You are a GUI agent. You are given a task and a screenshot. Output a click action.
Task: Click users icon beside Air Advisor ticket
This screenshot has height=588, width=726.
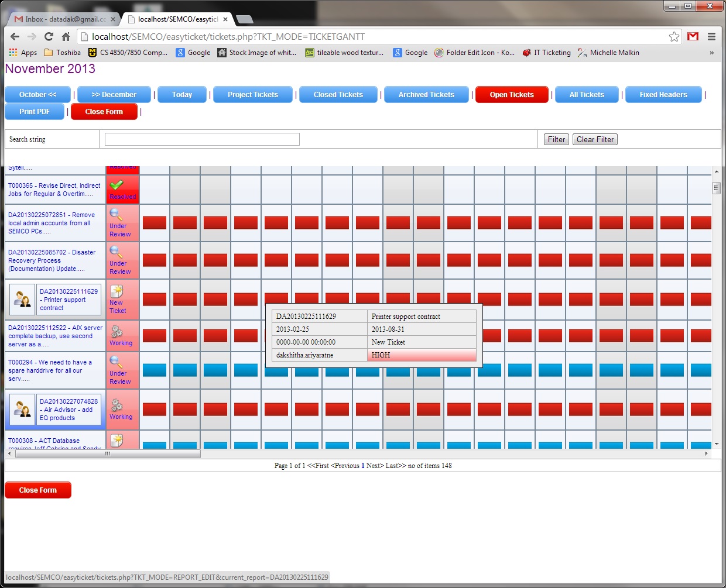coord(23,409)
